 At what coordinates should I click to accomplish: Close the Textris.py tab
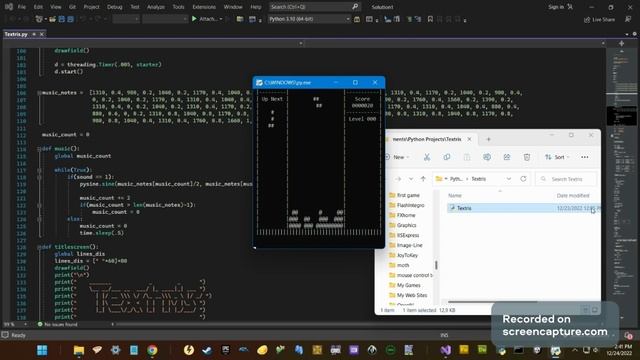42,34
